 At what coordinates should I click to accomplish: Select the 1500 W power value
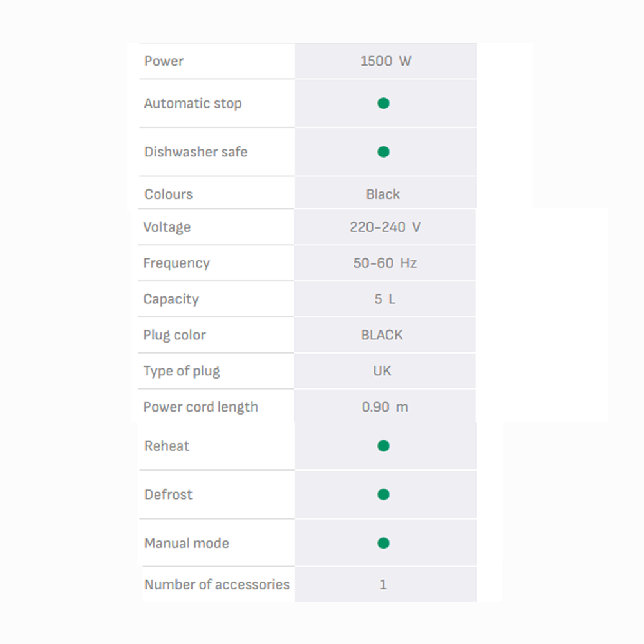(385, 61)
